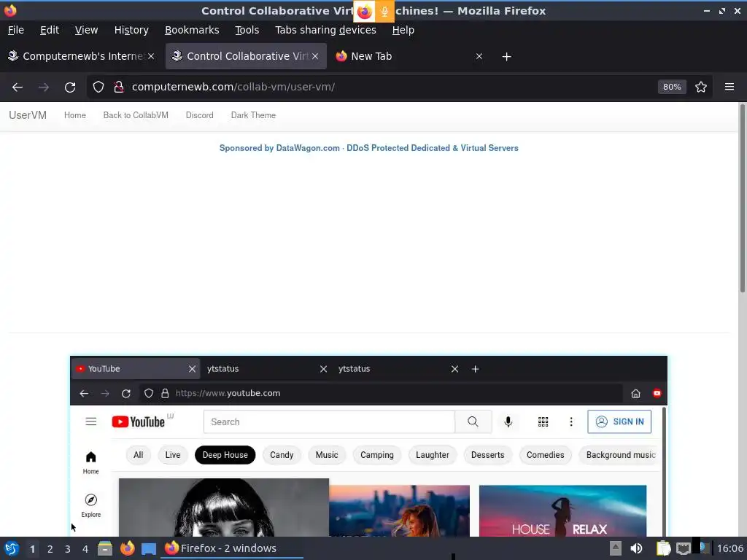Close the YouTube tab inside the VM

point(192,369)
